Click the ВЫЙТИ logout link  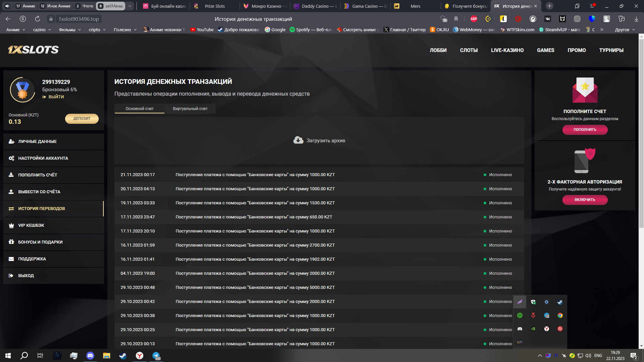point(53,97)
